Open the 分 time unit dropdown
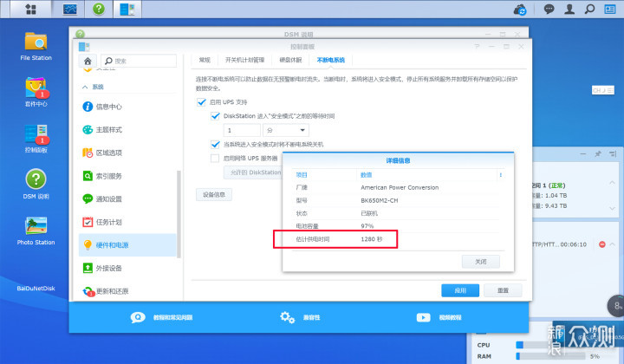The height and width of the screenshot is (364, 624). pyautogui.click(x=286, y=130)
